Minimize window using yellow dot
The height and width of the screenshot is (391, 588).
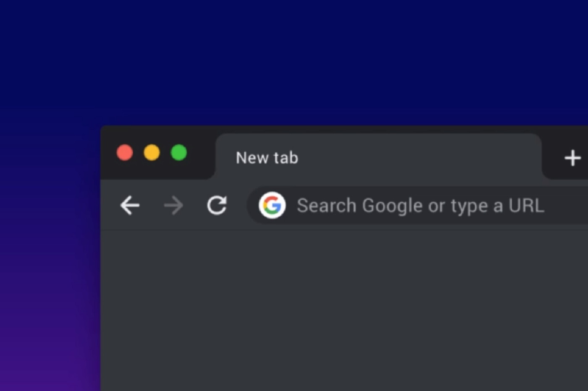pos(152,153)
